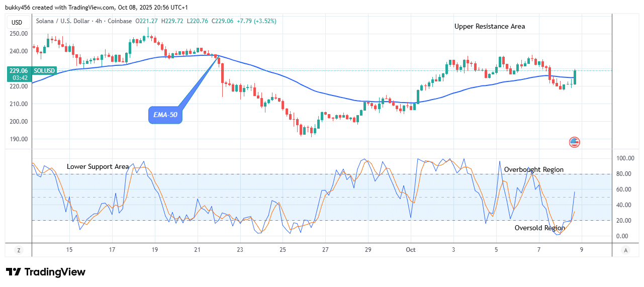Open timezone settings with the Z button

(x=19, y=250)
